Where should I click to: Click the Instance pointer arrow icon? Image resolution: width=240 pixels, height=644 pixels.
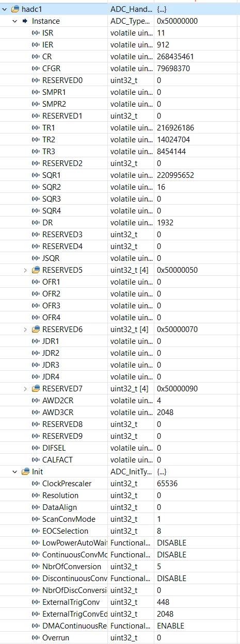[25, 21]
